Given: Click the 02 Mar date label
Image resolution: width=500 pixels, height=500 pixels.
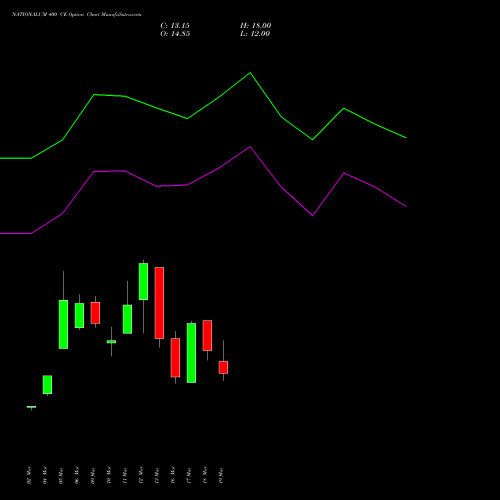Looking at the screenshot, I should click(29, 475).
